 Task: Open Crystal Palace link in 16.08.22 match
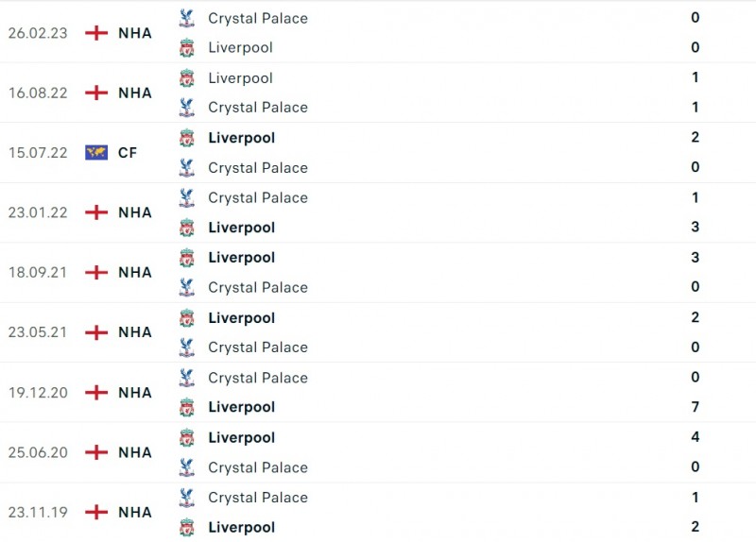257,108
